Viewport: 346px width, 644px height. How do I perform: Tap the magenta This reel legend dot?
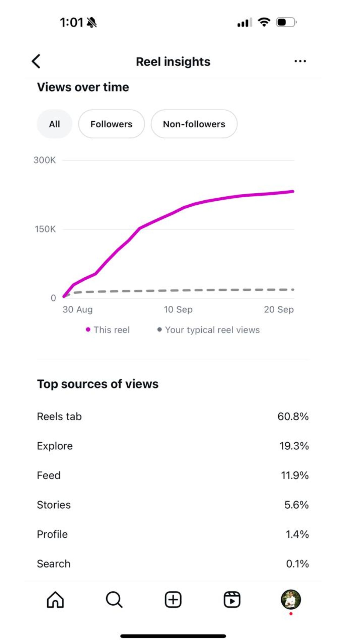tap(88, 330)
